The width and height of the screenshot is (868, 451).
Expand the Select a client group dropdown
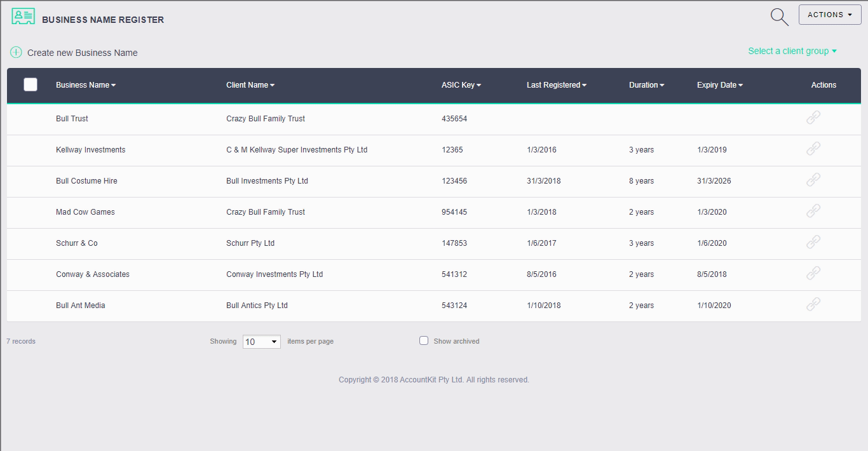coord(792,51)
